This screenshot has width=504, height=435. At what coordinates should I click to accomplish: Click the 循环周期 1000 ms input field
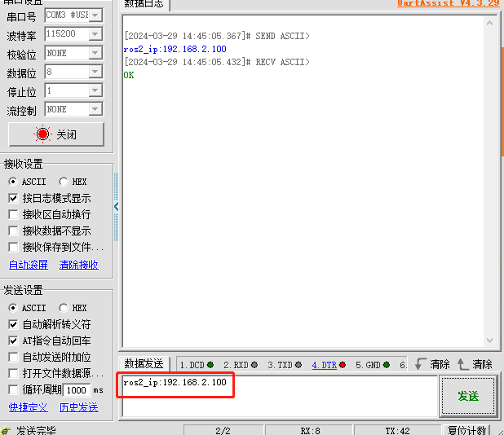click(x=77, y=390)
